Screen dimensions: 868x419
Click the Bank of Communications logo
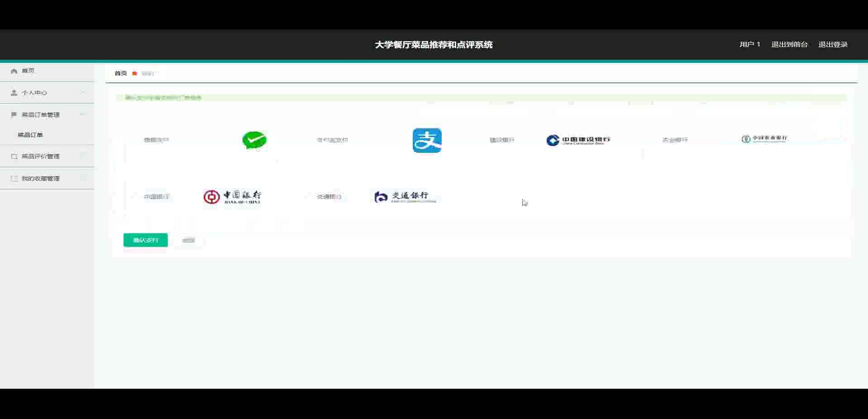[405, 197]
